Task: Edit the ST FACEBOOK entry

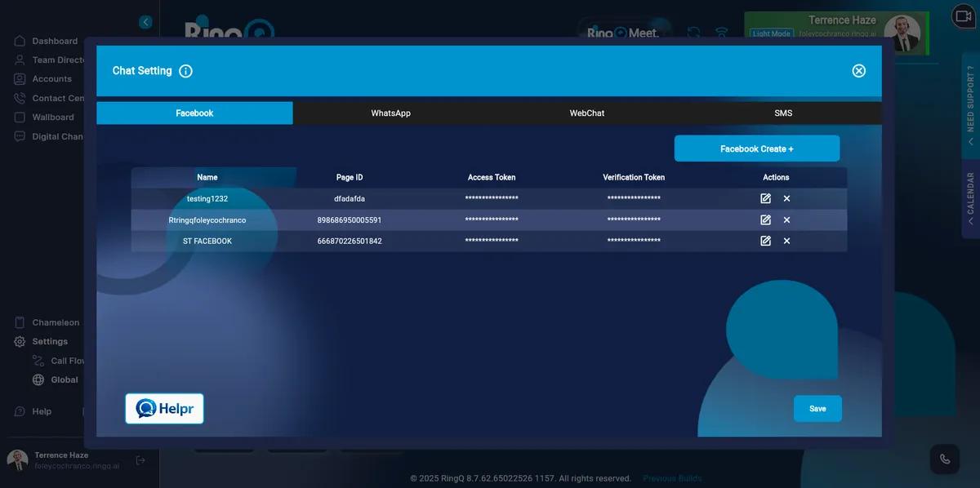Action: point(765,241)
